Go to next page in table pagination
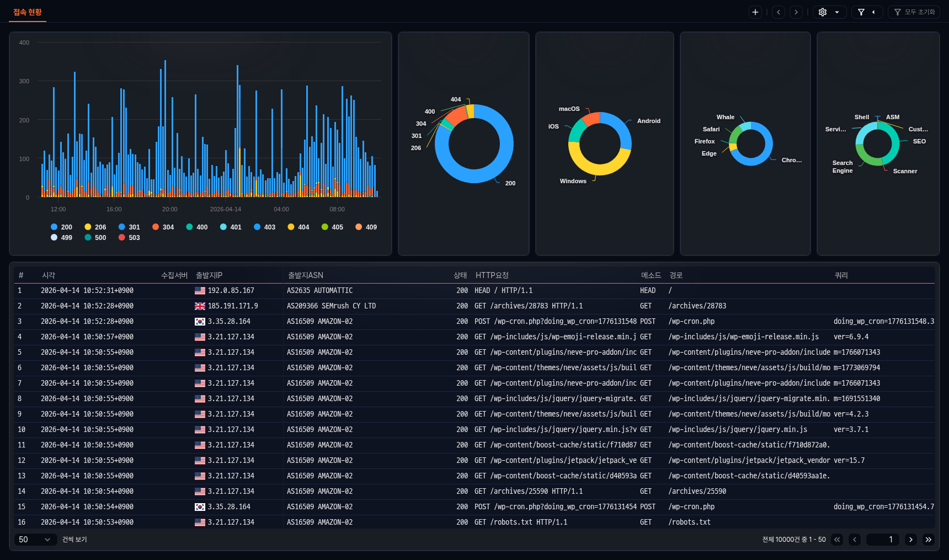The height and width of the screenshot is (560, 949). pyautogui.click(x=911, y=540)
